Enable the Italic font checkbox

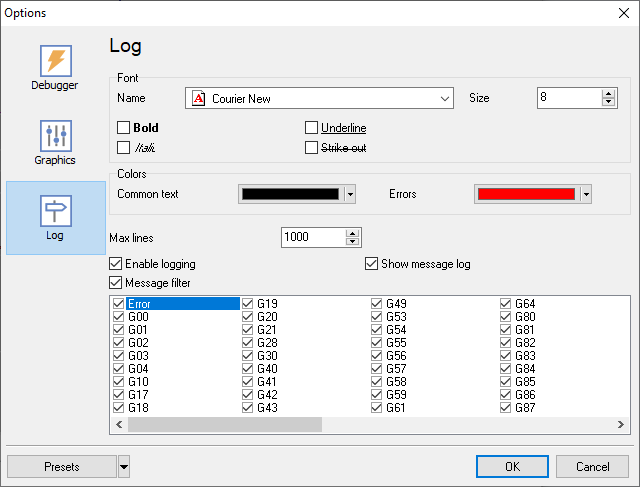(x=123, y=147)
